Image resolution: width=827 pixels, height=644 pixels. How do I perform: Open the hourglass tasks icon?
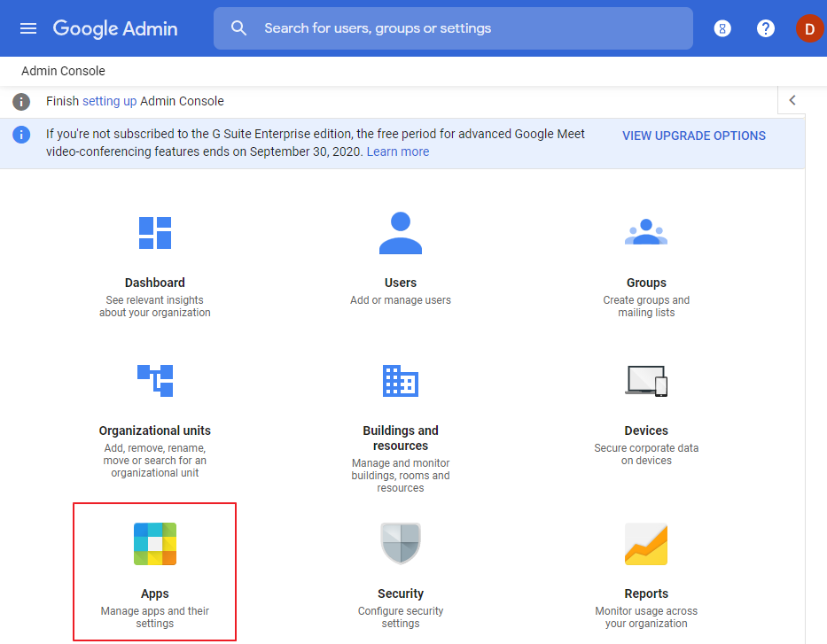722,28
